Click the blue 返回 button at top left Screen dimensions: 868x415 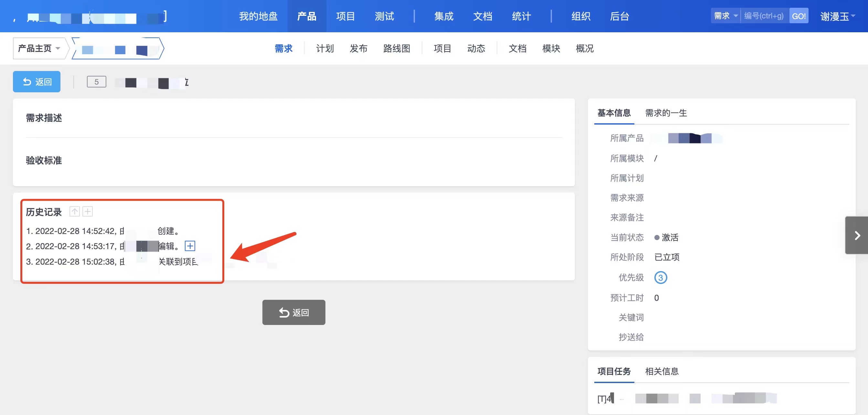(x=37, y=82)
